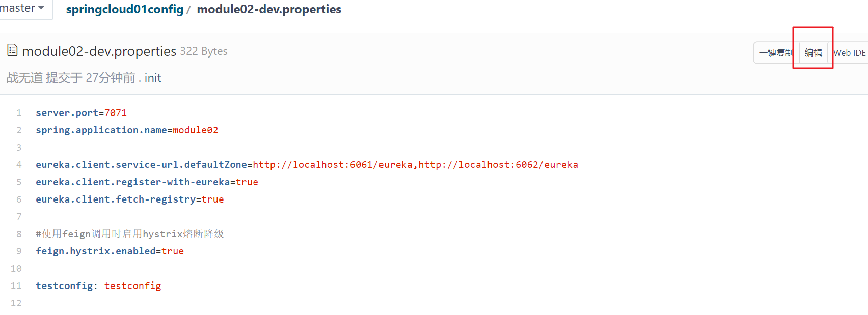
Task: Click module02-dev.properties in the breadcrumb
Action: [x=269, y=9]
